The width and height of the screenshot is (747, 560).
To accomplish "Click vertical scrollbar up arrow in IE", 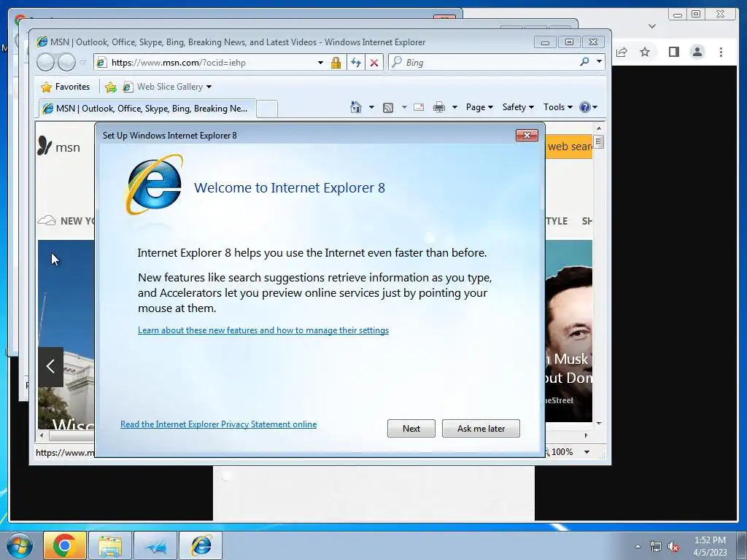I will (x=599, y=128).
